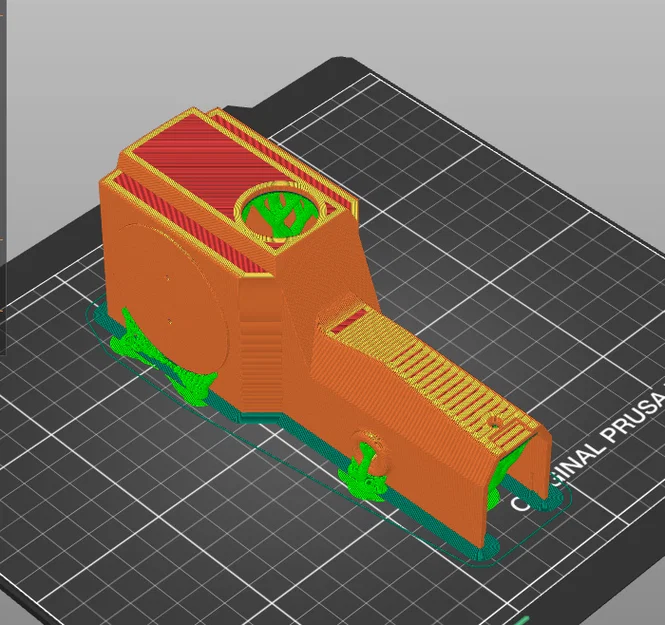Click the small red rectangle at handle base
This screenshot has width=665, height=625.
pos(349,321)
